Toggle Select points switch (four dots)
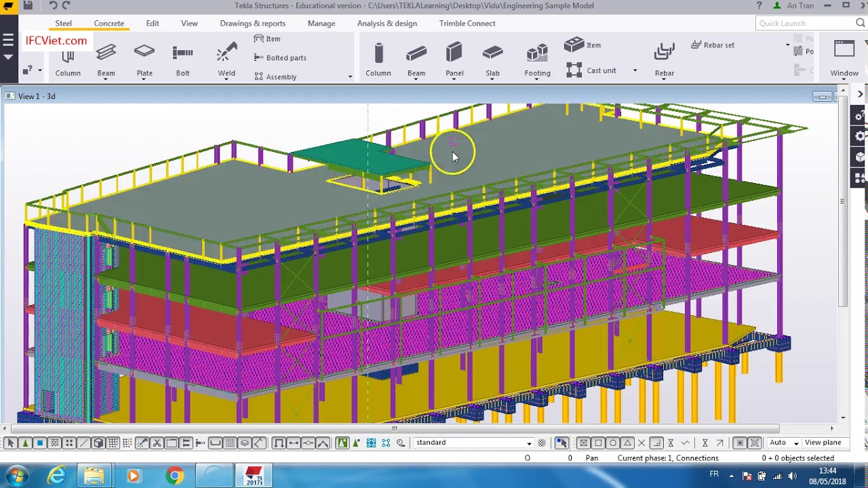This screenshot has width=868, height=488. click(x=69, y=443)
